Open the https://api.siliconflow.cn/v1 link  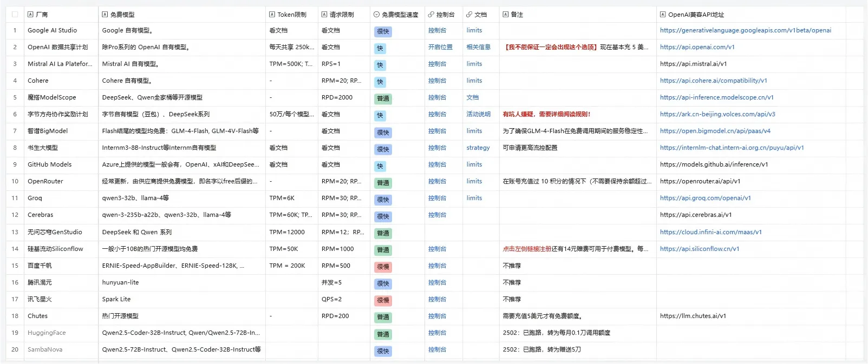tap(699, 249)
